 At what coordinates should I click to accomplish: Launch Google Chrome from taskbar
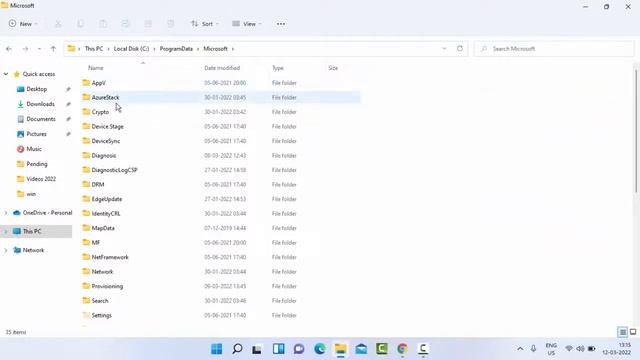tap(402, 349)
